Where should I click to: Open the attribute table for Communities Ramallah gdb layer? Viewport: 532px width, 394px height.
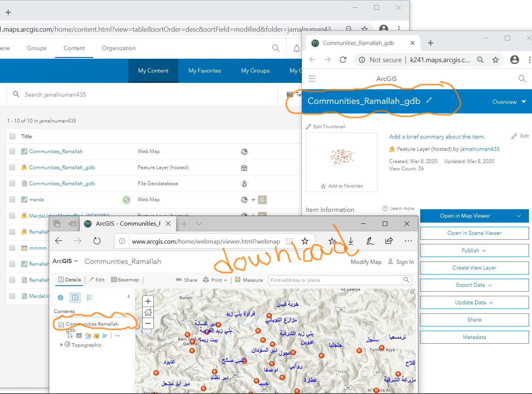[79, 336]
